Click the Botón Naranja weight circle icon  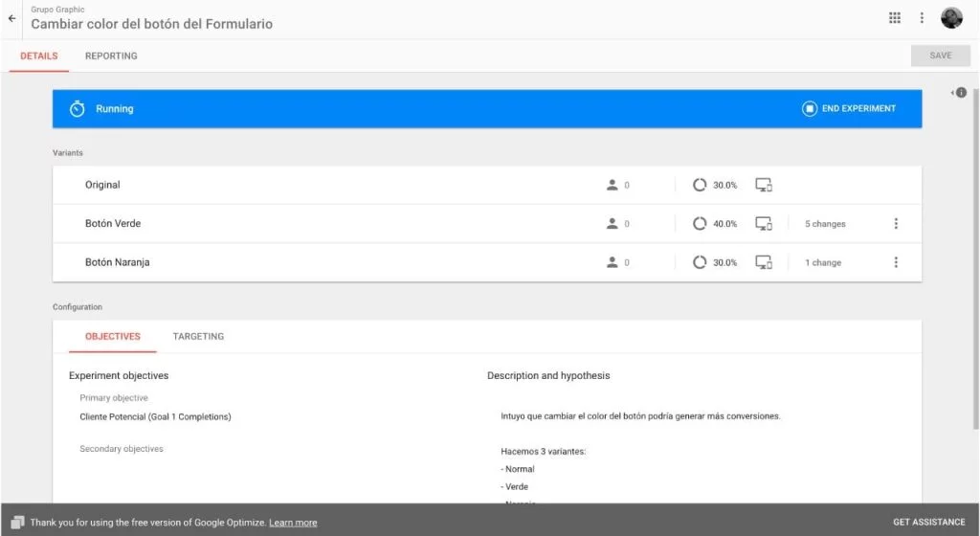tap(700, 262)
